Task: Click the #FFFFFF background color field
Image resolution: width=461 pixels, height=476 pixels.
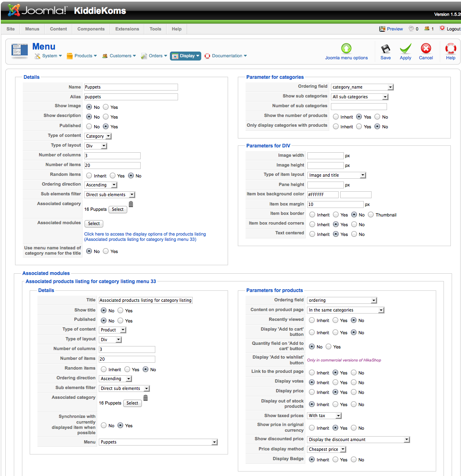Action: pos(323,195)
